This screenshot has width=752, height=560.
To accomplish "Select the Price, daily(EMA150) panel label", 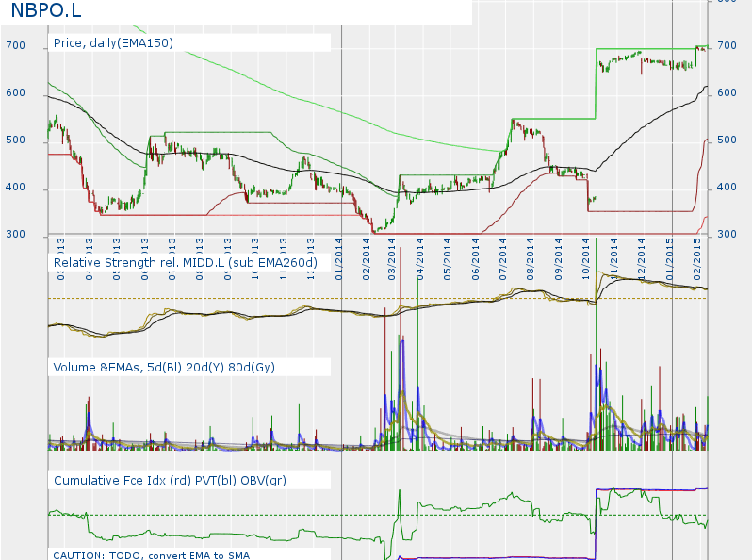I will click(113, 43).
